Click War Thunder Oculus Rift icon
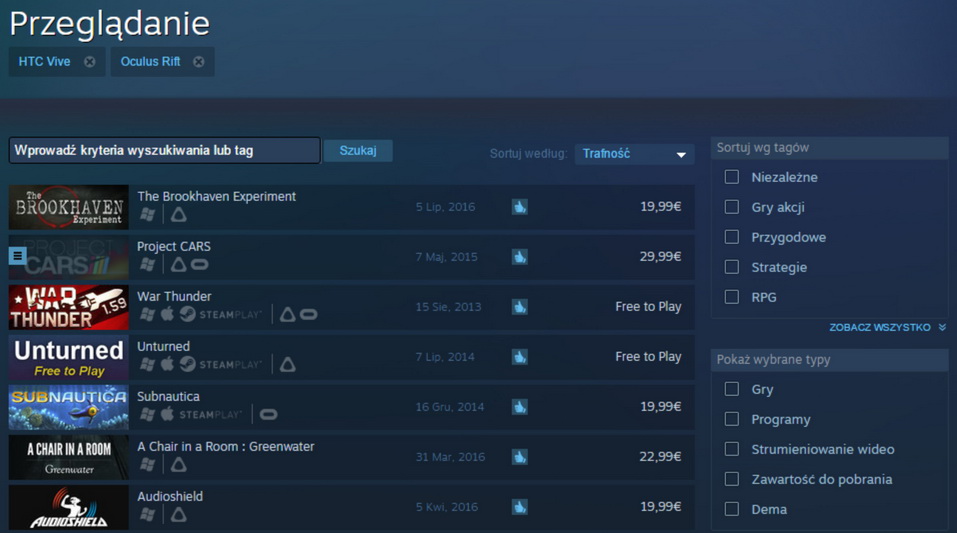957x533 pixels. coord(309,315)
